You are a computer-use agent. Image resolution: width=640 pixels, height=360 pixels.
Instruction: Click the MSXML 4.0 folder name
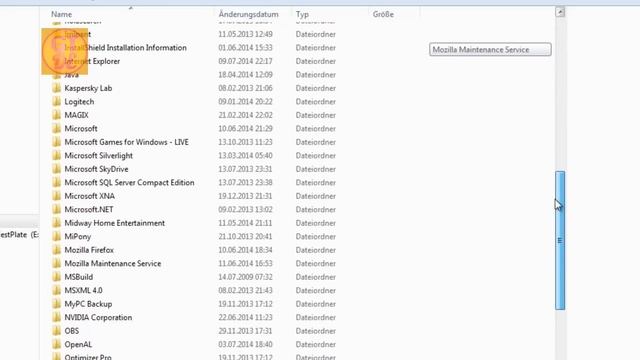click(x=83, y=290)
